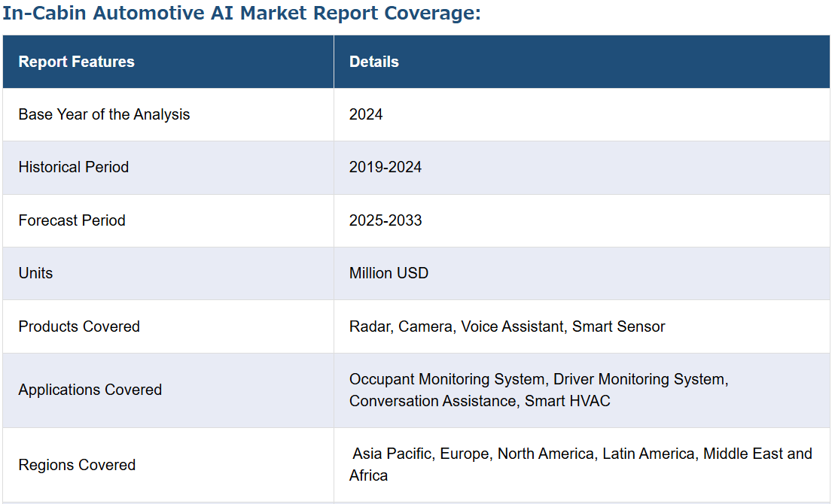Click the Smart HVAC text
This screenshot has height=504, width=832.
pyautogui.click(x=567, y=401)
